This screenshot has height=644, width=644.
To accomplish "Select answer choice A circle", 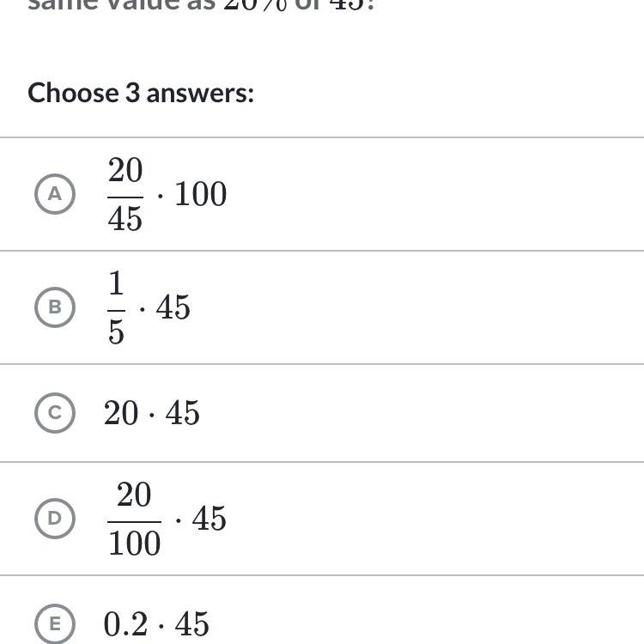I will click(x=55, y=194).
